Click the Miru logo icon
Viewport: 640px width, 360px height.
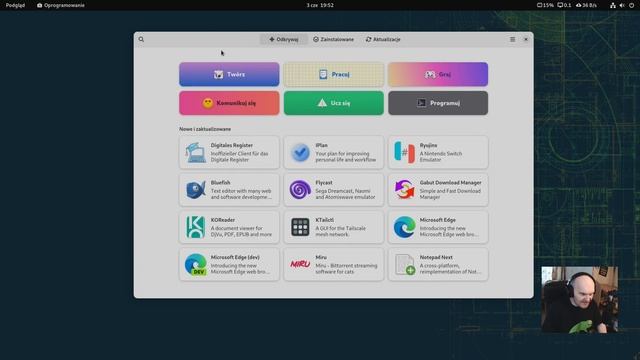pyautogui.click(x=300, y=264)
